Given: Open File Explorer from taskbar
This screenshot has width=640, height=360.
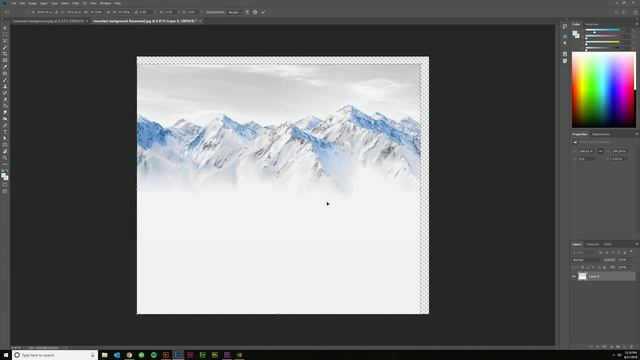Looking at the screenshot, I should (x=104, y=355).
